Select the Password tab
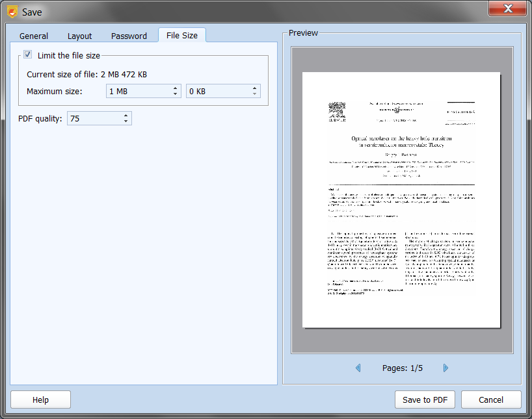This screenshot has width=532, height=419. pyautogui.click(x=129, y=36)
